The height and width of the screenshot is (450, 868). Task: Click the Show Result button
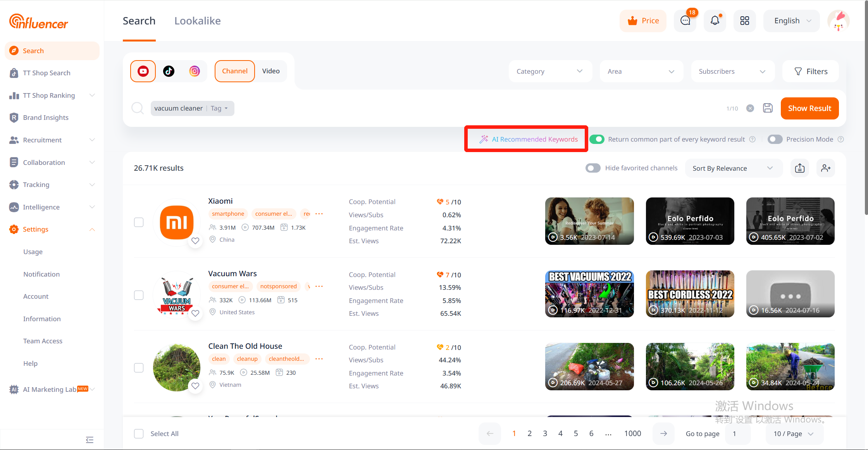809,108
